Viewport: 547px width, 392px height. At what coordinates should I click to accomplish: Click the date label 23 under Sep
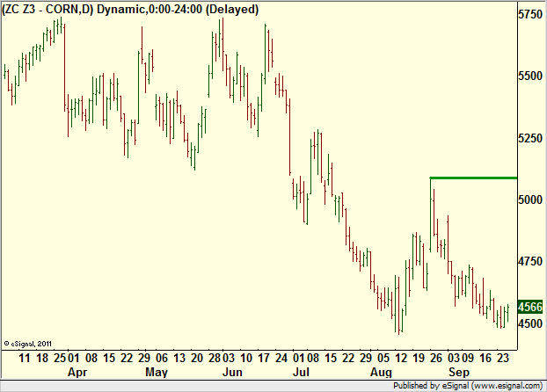(x=503, y=359)
